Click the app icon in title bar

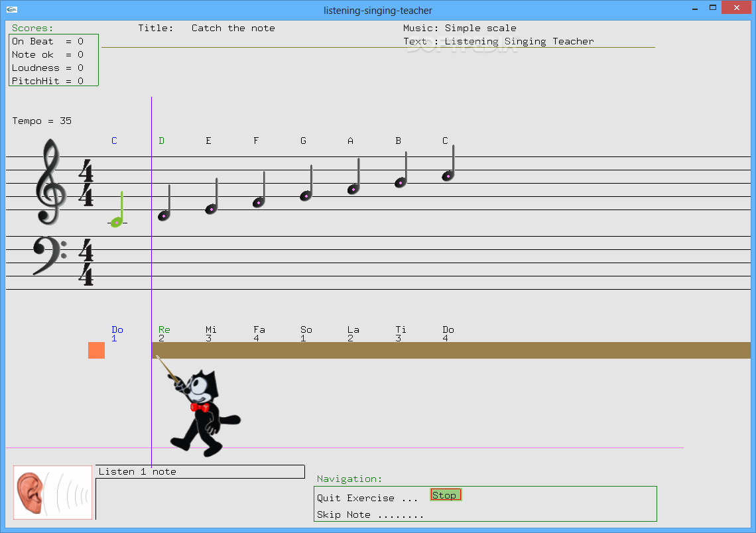pos(11,9)
